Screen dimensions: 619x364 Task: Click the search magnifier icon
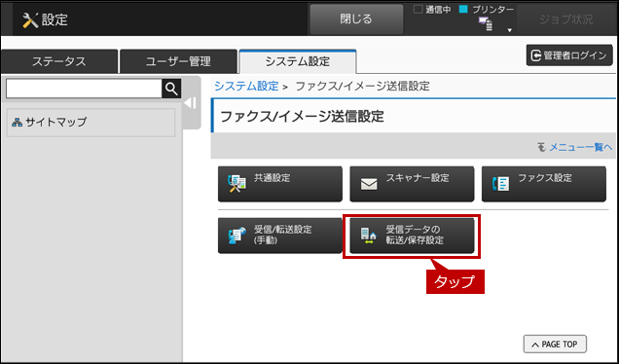pyautogui.click(x=171, y=89)
